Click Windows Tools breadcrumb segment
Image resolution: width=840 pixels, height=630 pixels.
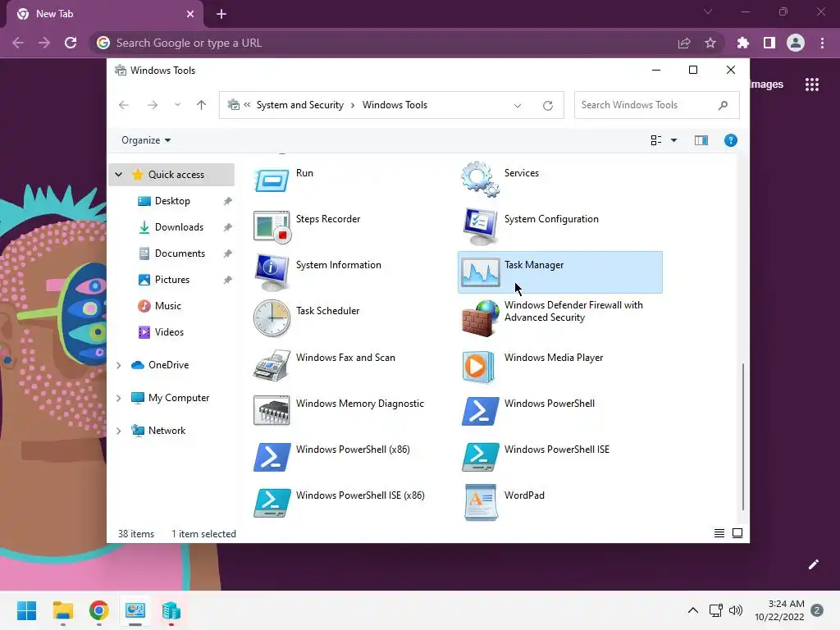click(x=395, y=105)
